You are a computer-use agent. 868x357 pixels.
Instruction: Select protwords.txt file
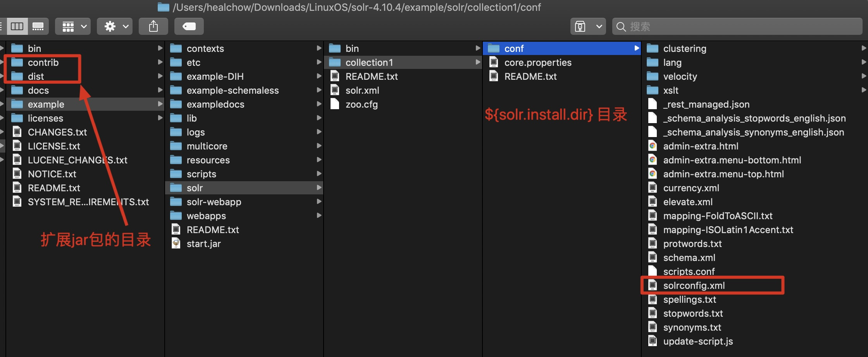coord(755,244)
